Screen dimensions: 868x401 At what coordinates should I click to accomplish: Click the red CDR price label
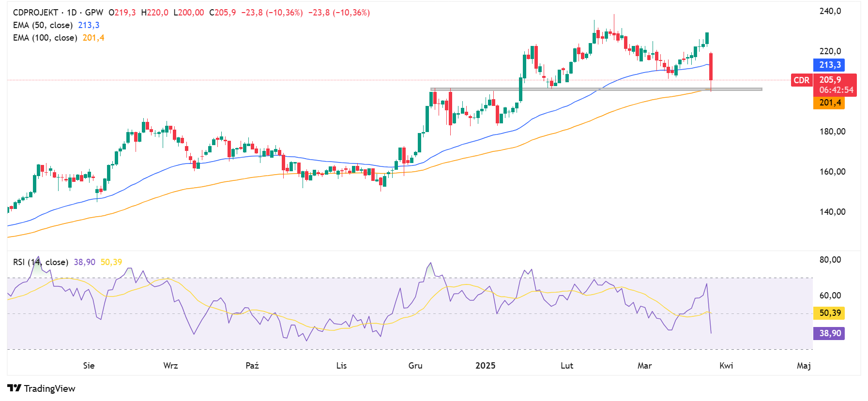pos(802,80)
